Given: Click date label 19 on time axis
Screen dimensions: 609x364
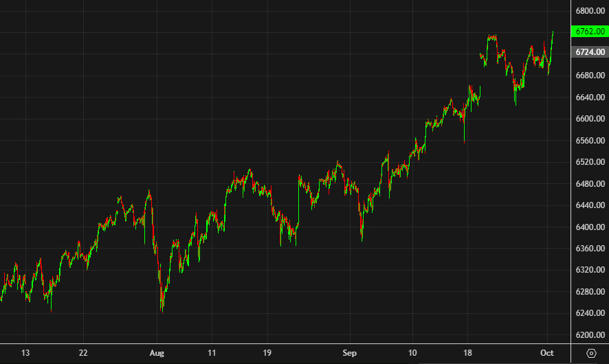Looking at the screenshot, I should [267, 353].
